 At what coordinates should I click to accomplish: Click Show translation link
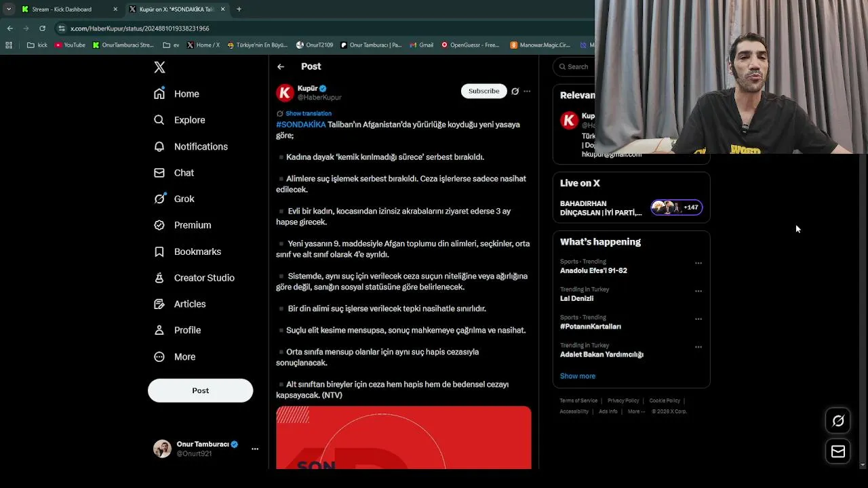pyautogui.click(x=309, y=113)
